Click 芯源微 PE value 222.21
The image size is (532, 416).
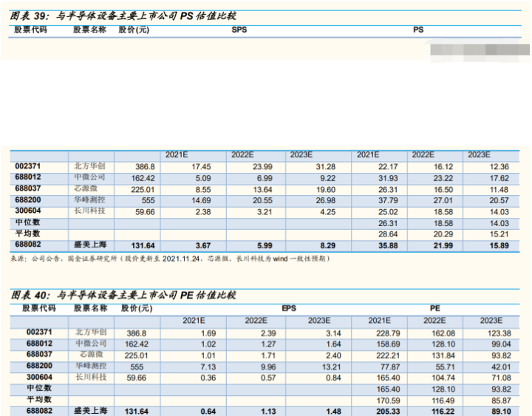(388, 356)
